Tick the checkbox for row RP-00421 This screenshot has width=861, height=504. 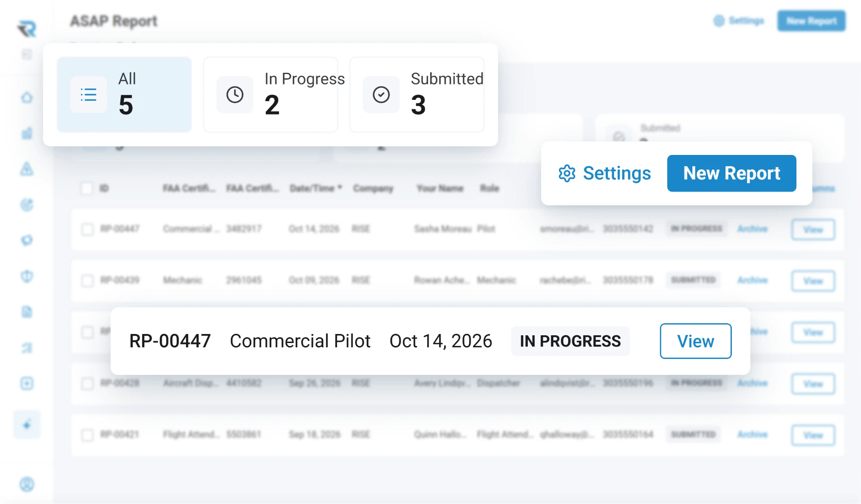click(x=87, y=435)
